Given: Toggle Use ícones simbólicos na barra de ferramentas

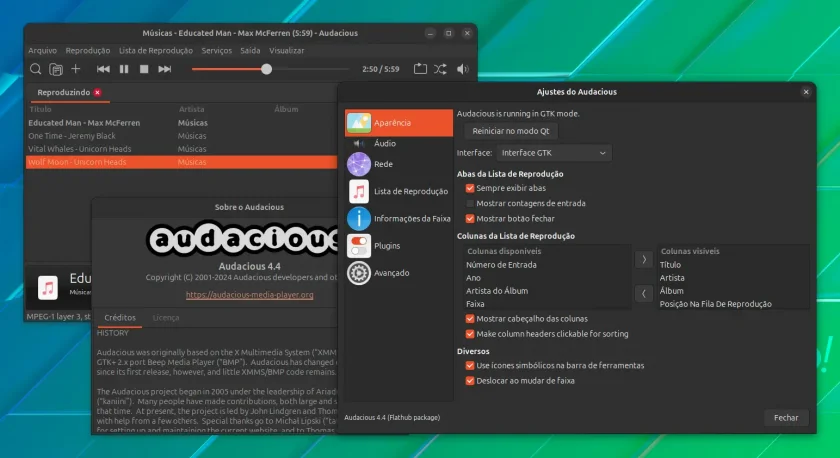Looking at the screenshot, I should tap(470, 366).
